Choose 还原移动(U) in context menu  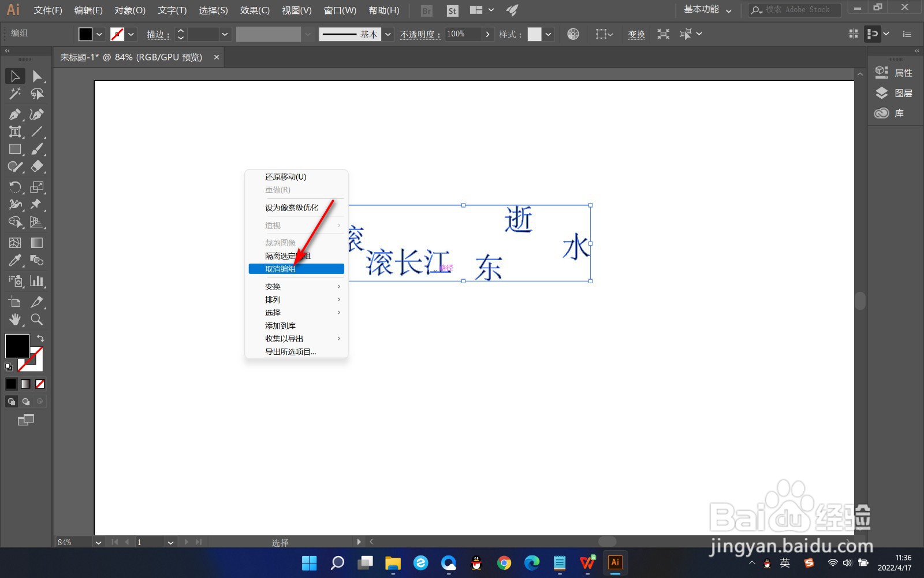(x=296, y=177)
